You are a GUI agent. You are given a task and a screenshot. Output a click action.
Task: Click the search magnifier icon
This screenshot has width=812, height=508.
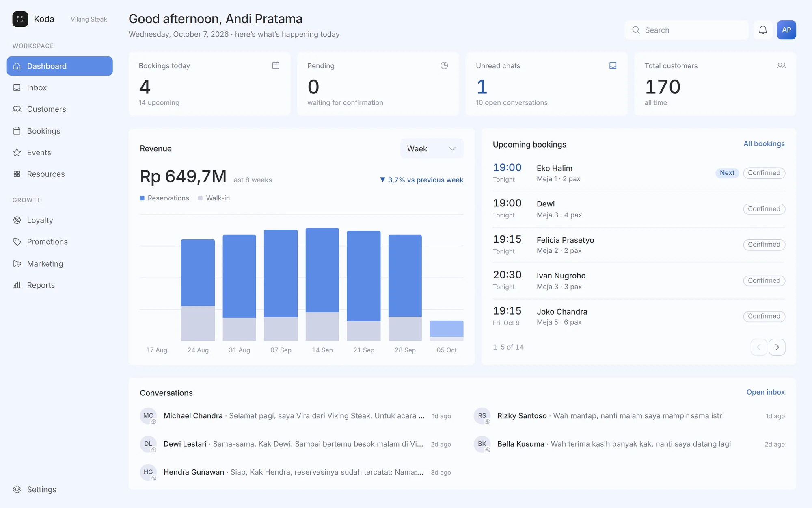(x=636, y=30)
